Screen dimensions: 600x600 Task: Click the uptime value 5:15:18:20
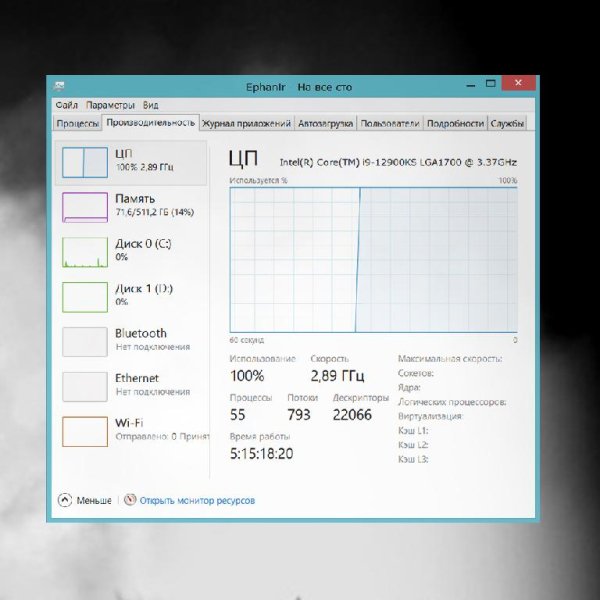coord(261,454)
